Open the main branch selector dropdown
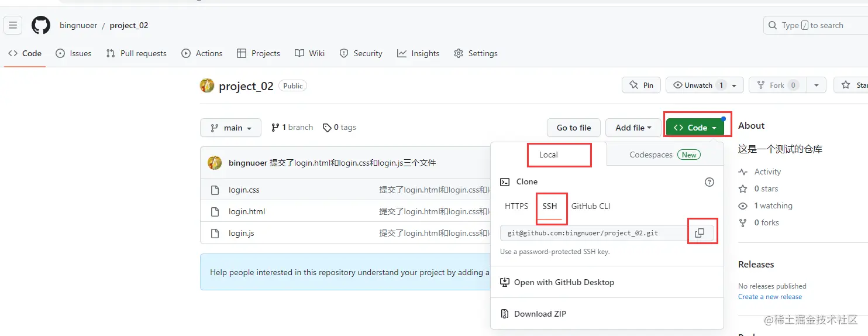Image resolution: width=868 pixels, height=336 pixels. pyautogui.click(x=230, y=128)
